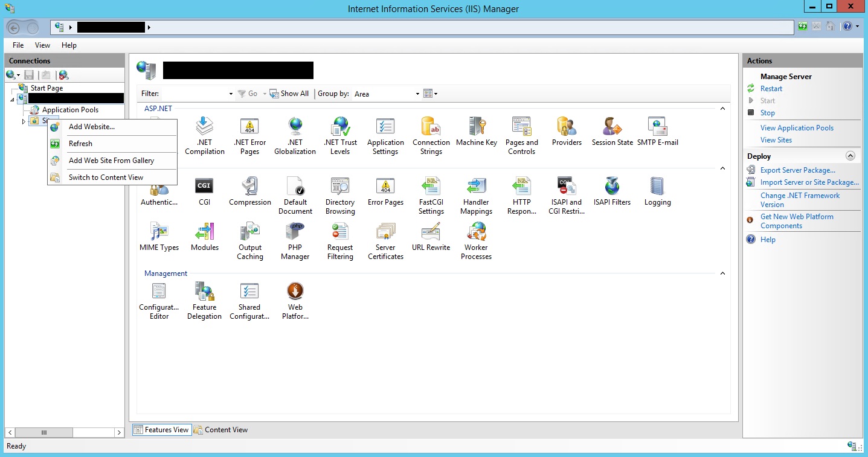The width and height of the screenshot is (868, 457).
Task: Open the Web Platform Installer icon
Action: coord(295,300)
